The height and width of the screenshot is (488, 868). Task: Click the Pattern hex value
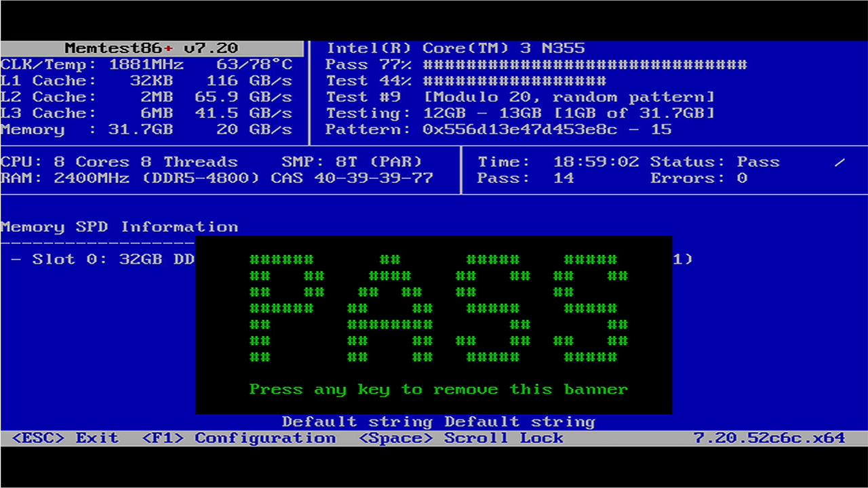pyautogui.click(x=519, y=129)
